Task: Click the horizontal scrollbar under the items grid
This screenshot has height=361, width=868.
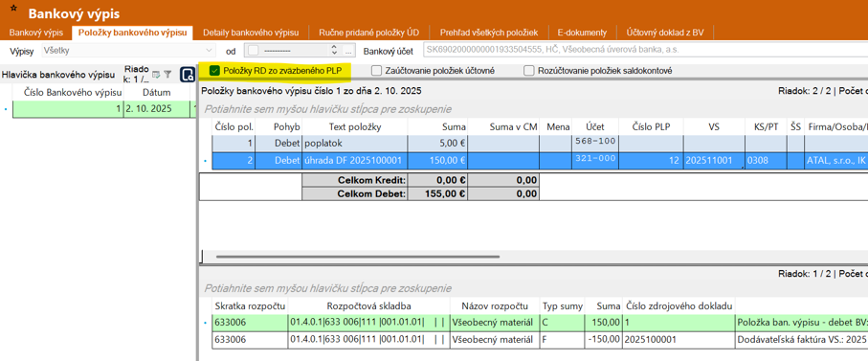Action: point(357,257)
